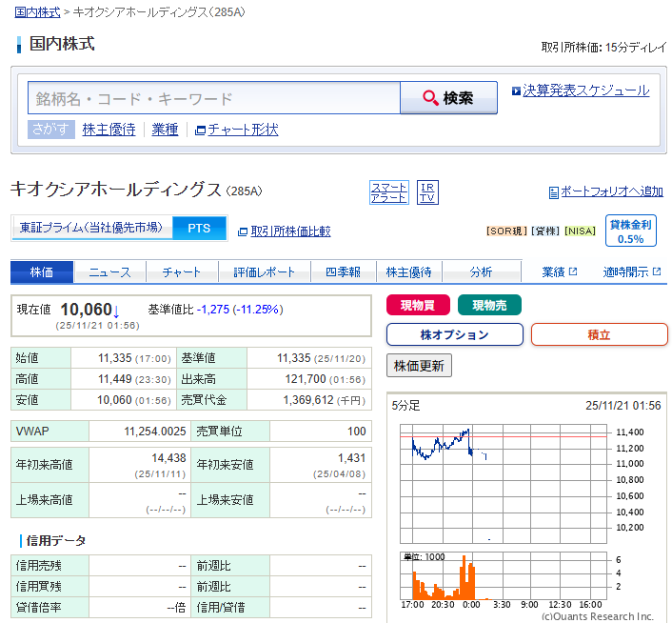Click the 現物買 button
This screenshot has width=672, height=623.
(418, 305)
